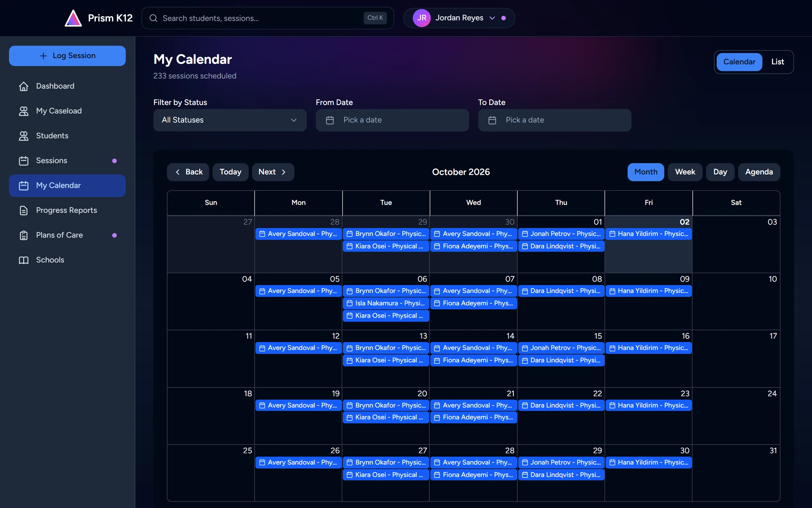The width and height of the screenshot is (812, 508).
Task: Open Dashboard from the sidebar
Action: [x=67, y=86]
